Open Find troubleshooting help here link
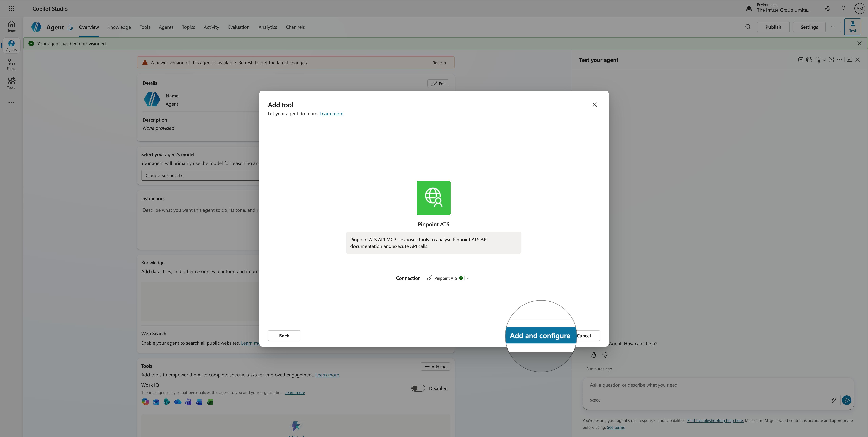The height and width of the screenshot is (437, 868). click(x=715, y=421)
